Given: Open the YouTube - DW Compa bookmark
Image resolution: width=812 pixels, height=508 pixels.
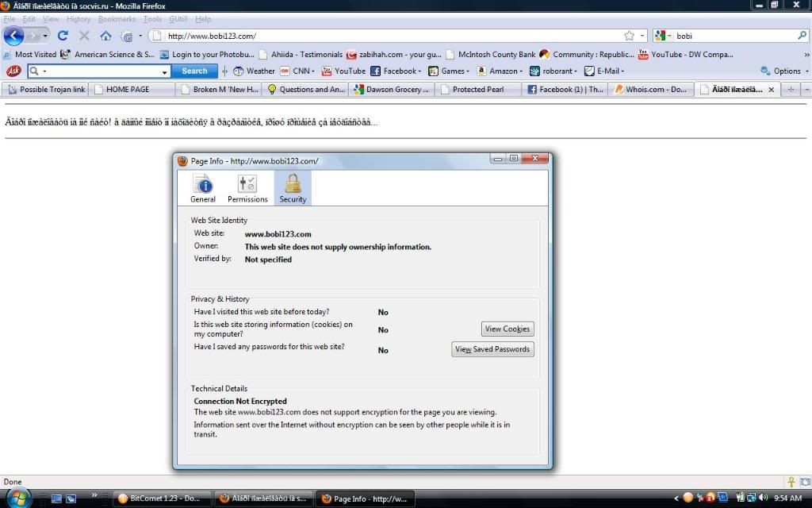Looking at the screenshot, I should click(x=686, y=55).
